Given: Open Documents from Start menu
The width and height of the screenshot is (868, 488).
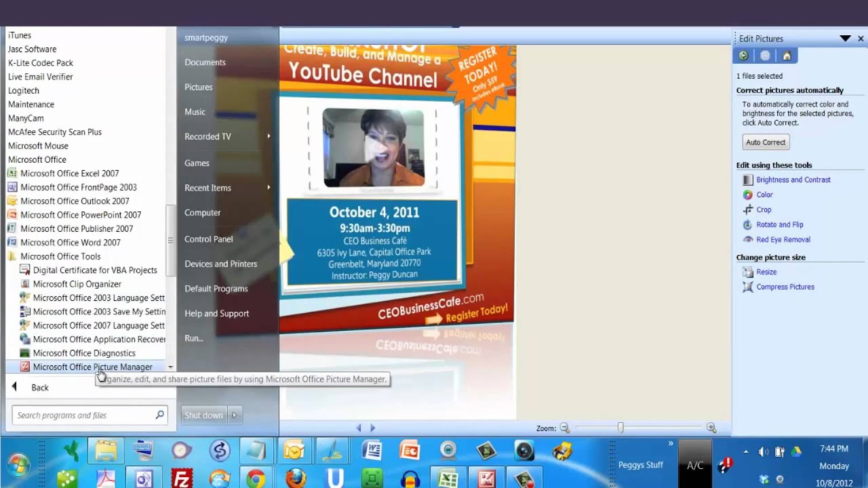Looking at the screenshot, I should [x=205, y=62].
